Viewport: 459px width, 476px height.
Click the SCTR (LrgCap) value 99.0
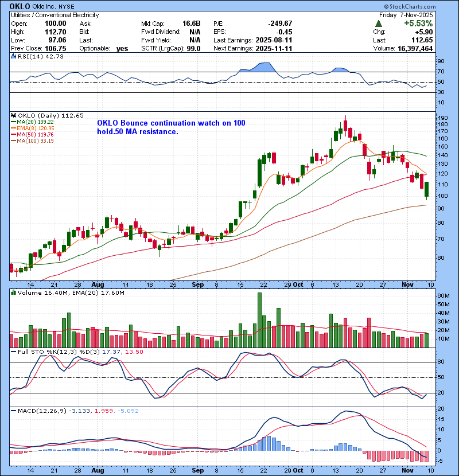[x=193, y=49]
